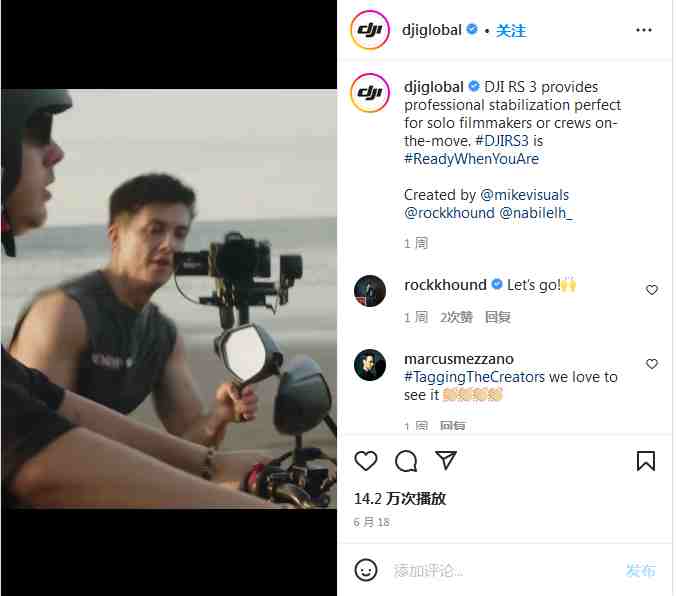Open the three-dot more options menu

pos(643,30)
